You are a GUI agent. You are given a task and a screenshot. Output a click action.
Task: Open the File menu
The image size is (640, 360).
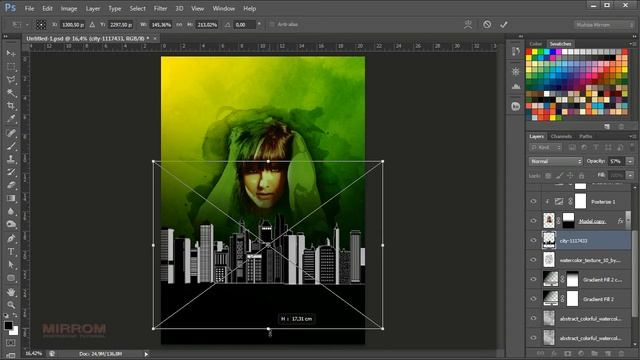29,8
